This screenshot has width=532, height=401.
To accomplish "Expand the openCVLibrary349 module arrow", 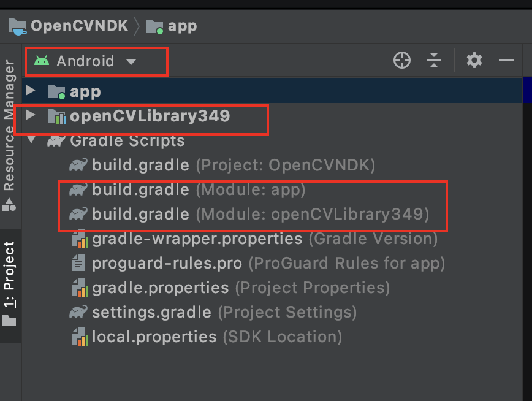I will [x=31, y=115].
